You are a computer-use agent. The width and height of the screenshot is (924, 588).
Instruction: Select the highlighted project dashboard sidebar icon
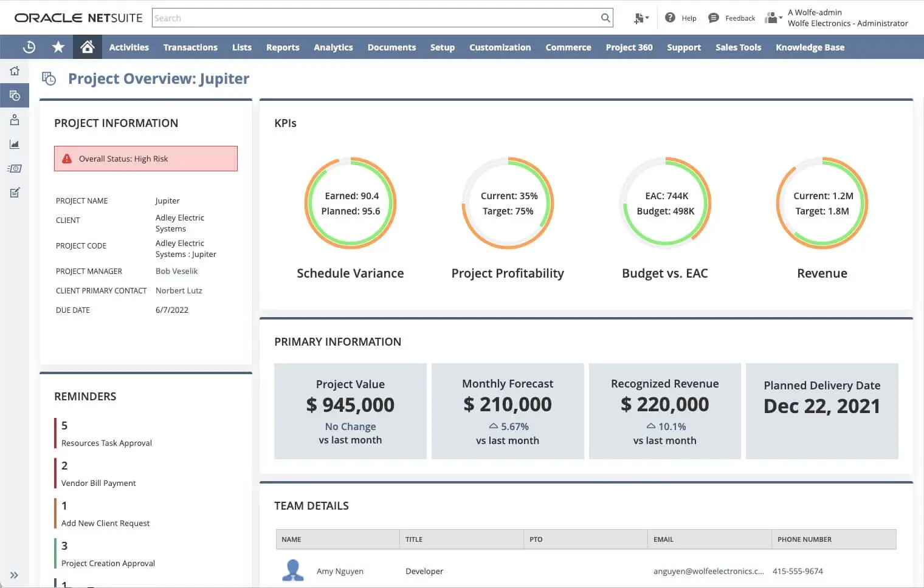pyautogui.click(x=15, y=95)
